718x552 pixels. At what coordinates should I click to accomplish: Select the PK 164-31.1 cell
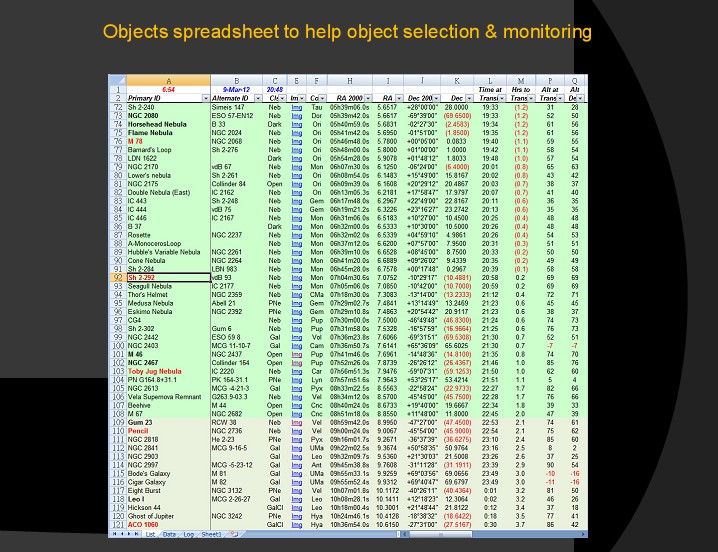click(236, 380)
